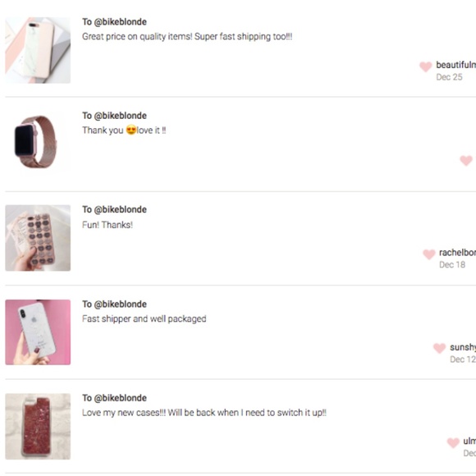
Task: Select the 'Fast shipper and well packaged' review text
Action: click(x=144, y=318)
